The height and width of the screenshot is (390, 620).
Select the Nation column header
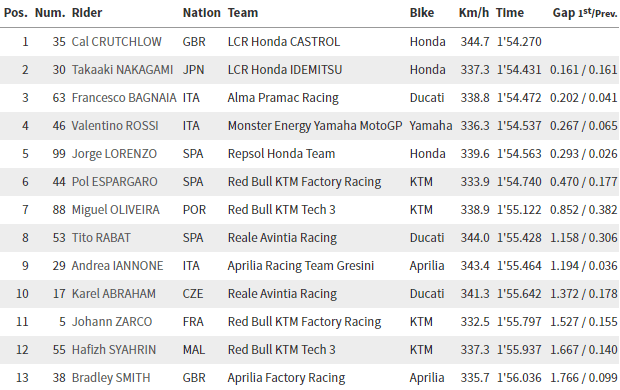(201, 13)
